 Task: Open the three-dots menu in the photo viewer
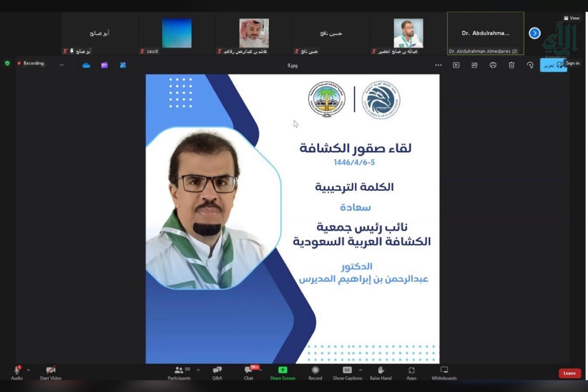(438, 65)
